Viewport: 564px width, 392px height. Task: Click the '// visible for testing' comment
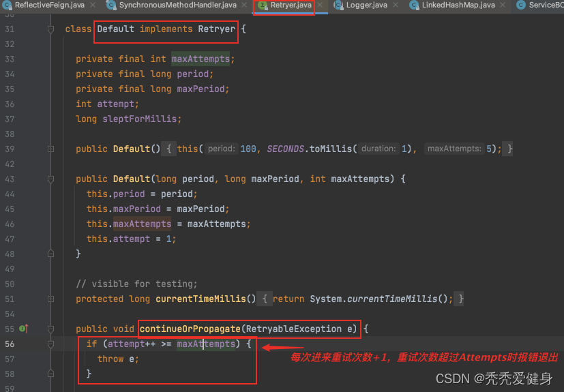click(136, 284)
